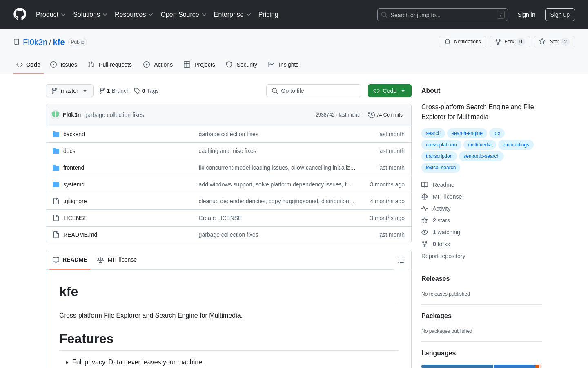Open the Pricing page
Image resolution: width=588 pixels, height=368 pixels.
tap(268, 15)
